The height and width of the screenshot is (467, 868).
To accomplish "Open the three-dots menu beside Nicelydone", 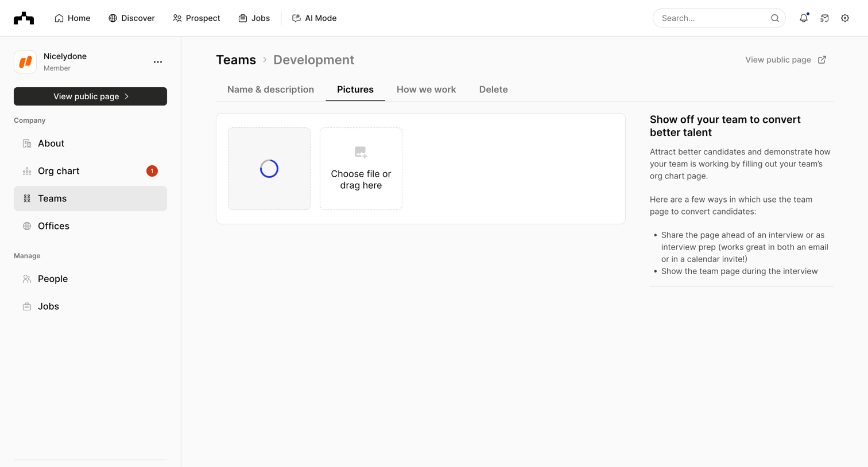I will (x=158, y=62).
